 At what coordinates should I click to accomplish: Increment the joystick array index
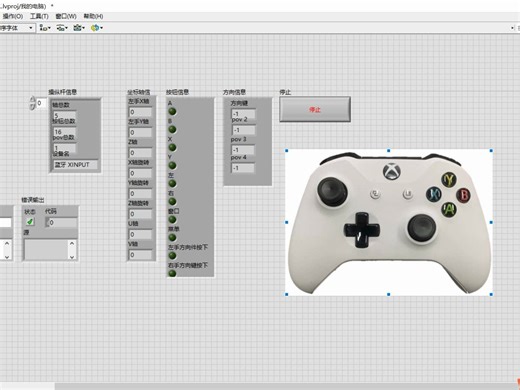(x=32, y=100)
